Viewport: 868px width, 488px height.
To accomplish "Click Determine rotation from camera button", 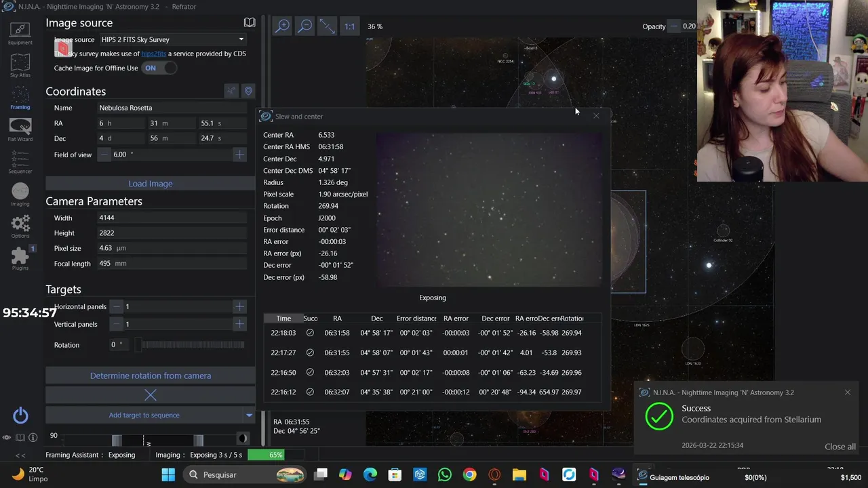I will point(151,375).
